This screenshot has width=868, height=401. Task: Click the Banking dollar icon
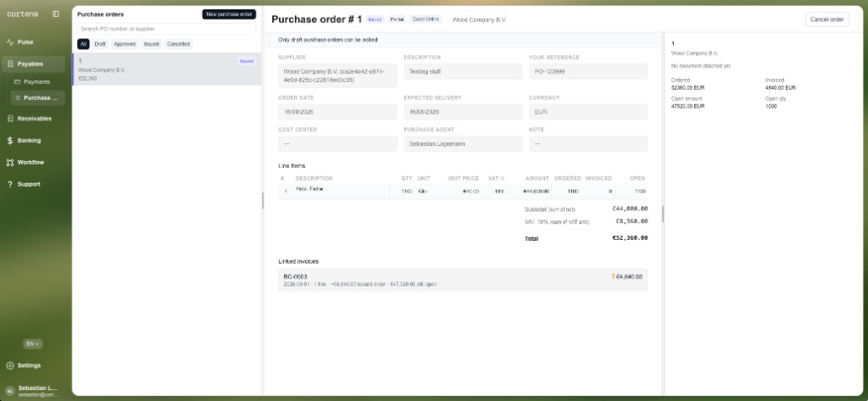(10, 141)
